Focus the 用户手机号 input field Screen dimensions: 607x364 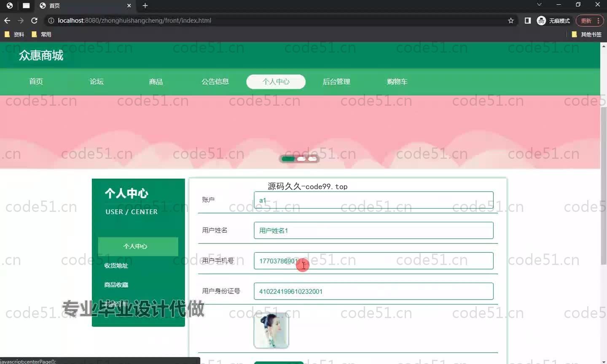[x=373, y=261]
